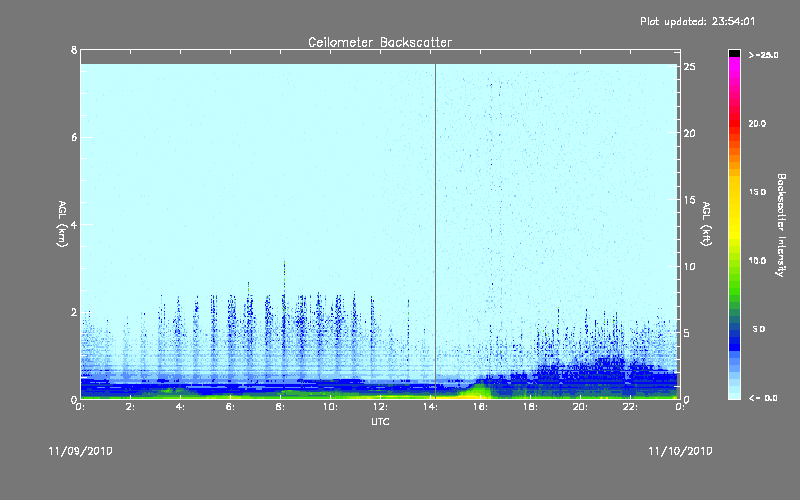Screen dimensions: 800x500
Task: Click the '10' tick label on the kft axis
Action: click(690, 266)
